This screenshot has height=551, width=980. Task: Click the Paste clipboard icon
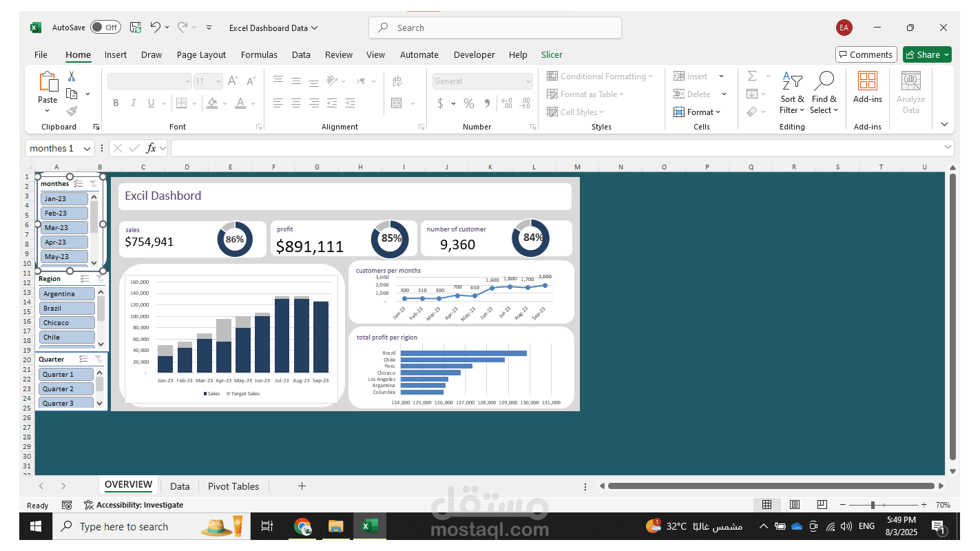click(x=48, y=82)
